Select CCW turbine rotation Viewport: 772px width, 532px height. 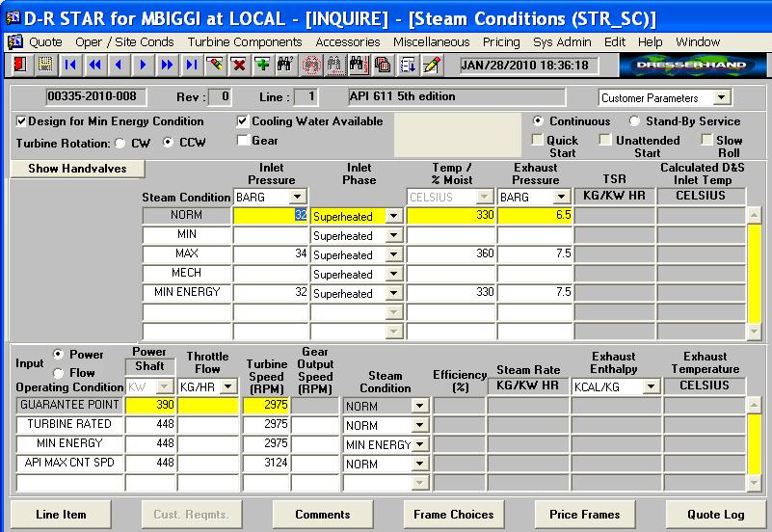coord(169,143)
